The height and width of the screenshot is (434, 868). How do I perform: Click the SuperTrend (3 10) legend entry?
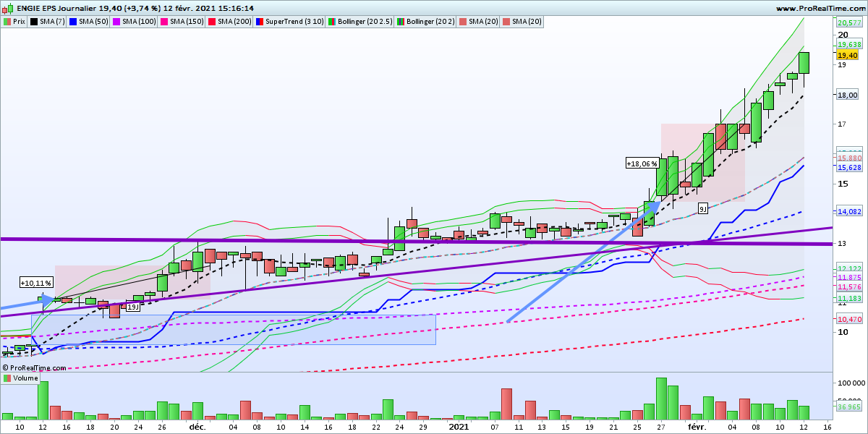coord(291,22)
